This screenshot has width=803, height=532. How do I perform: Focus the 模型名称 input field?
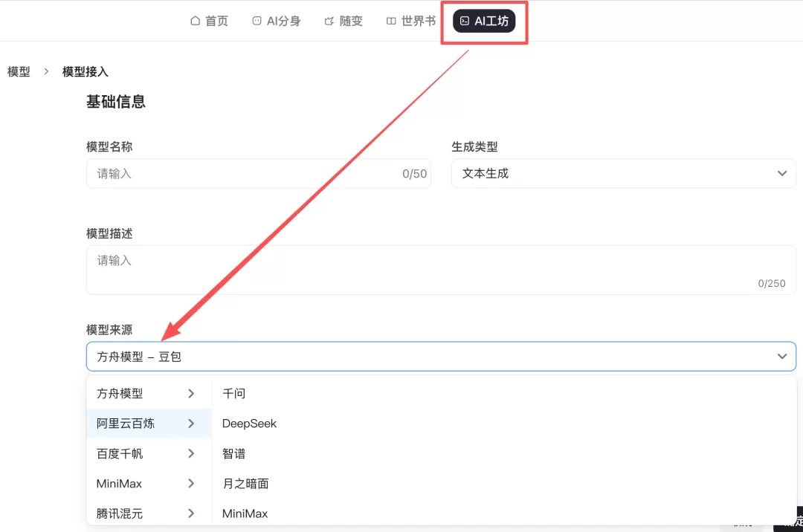(259, 173)
